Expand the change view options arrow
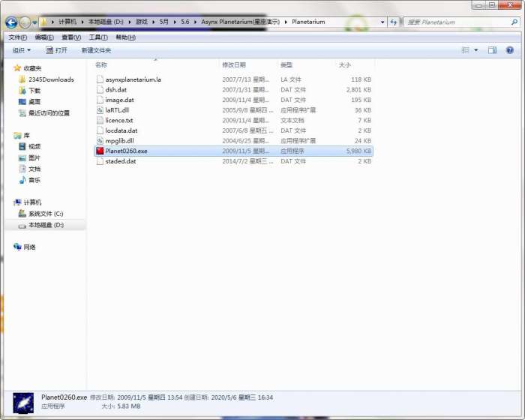This screenshot has height=420, width=525. [476, 50]
